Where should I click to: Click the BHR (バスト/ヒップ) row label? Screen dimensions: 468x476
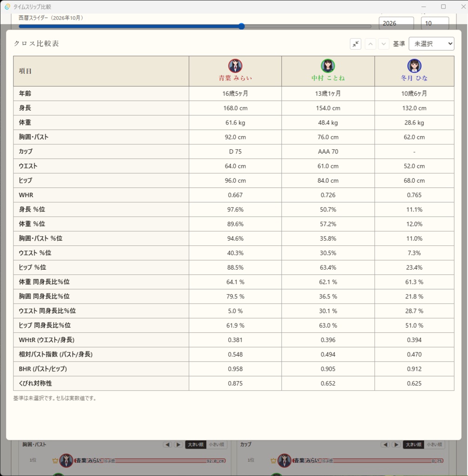(x=43, y=369)
